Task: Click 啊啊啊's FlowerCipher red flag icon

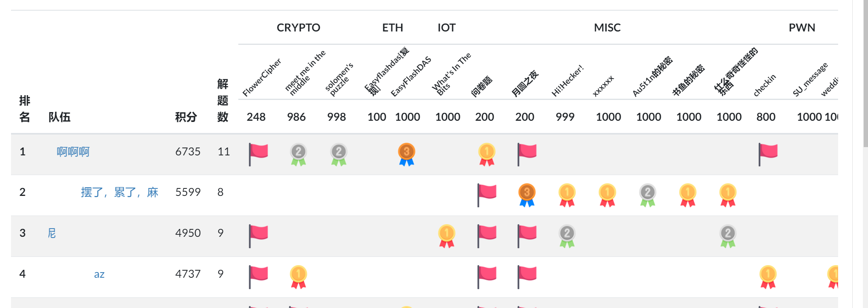Action: click(x=258, y=154)
